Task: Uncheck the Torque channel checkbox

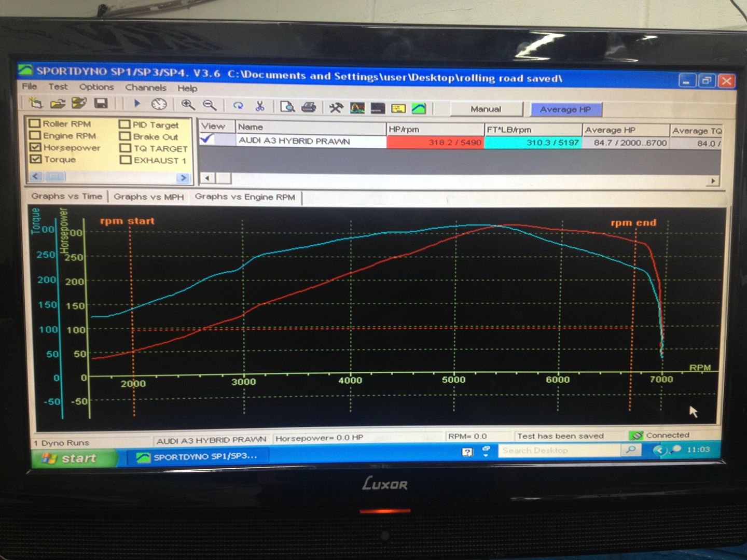Action: pyautogui.click(x=35, y=159)
